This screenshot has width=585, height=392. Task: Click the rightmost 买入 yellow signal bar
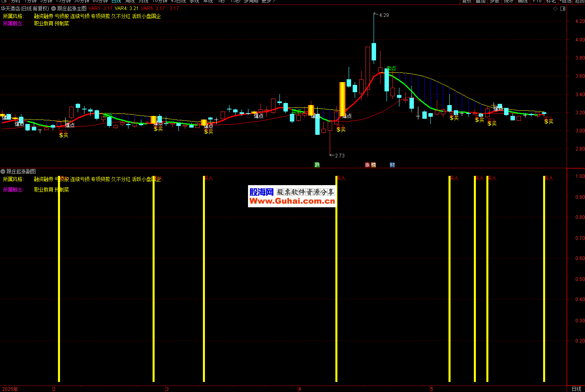(x=544, y=279)
